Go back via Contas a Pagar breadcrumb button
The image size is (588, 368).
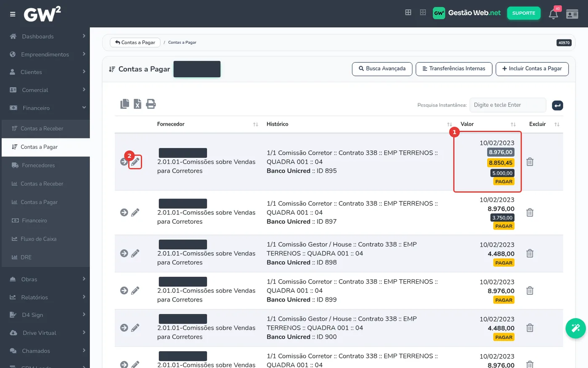pyautogui.click(x=135, y=42)
